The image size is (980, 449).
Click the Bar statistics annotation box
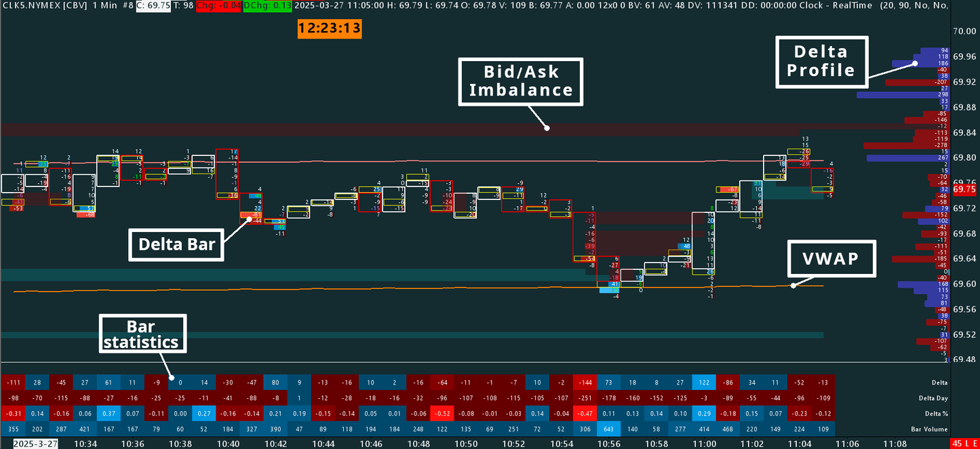pos(142,333)
